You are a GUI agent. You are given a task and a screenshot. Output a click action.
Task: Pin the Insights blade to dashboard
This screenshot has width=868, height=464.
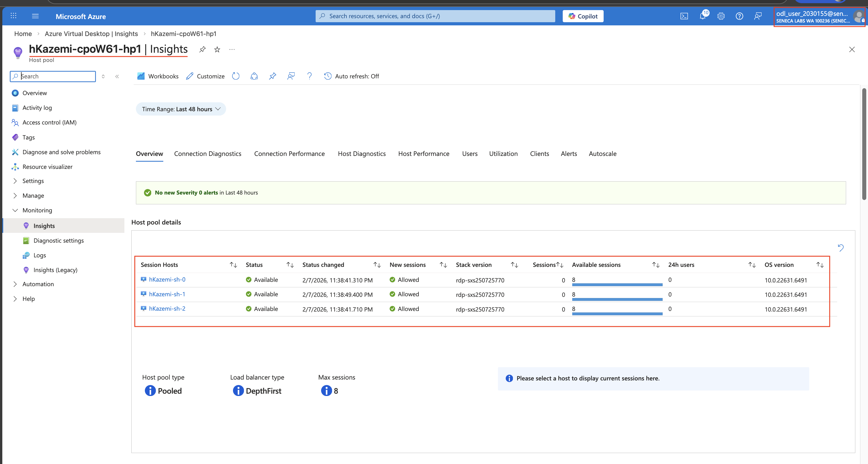(202, 50)
